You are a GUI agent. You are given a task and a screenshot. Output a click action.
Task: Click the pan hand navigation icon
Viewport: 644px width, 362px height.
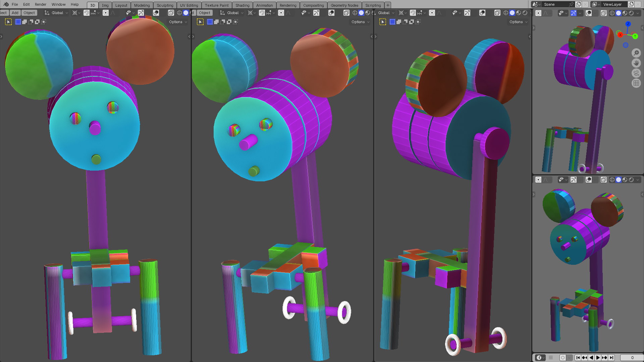tap(636, 63)
